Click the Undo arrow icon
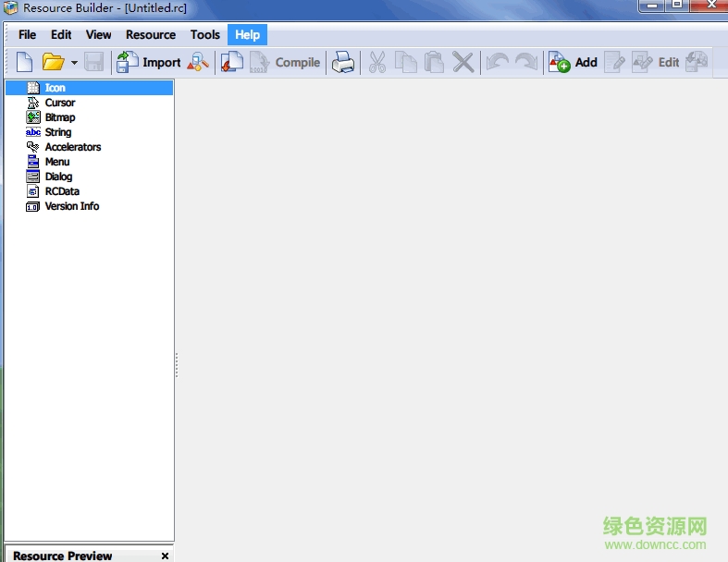 pos(498,62)
